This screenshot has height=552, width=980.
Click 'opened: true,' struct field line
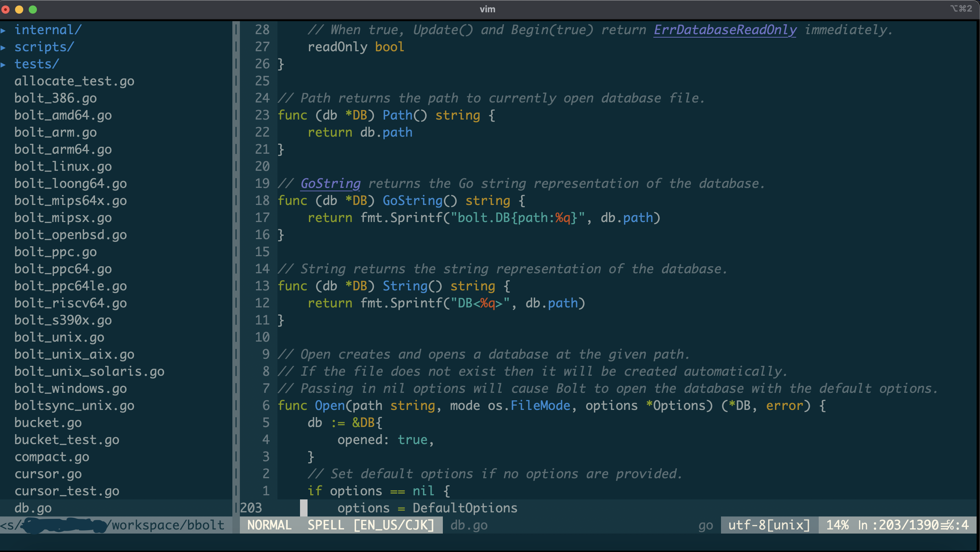[x=386, y=440]
